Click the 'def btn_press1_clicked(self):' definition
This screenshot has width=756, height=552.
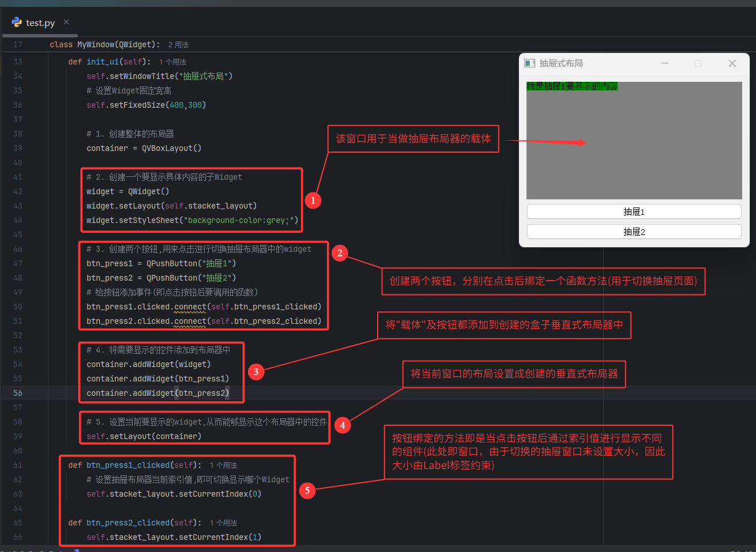coord(135,465)
